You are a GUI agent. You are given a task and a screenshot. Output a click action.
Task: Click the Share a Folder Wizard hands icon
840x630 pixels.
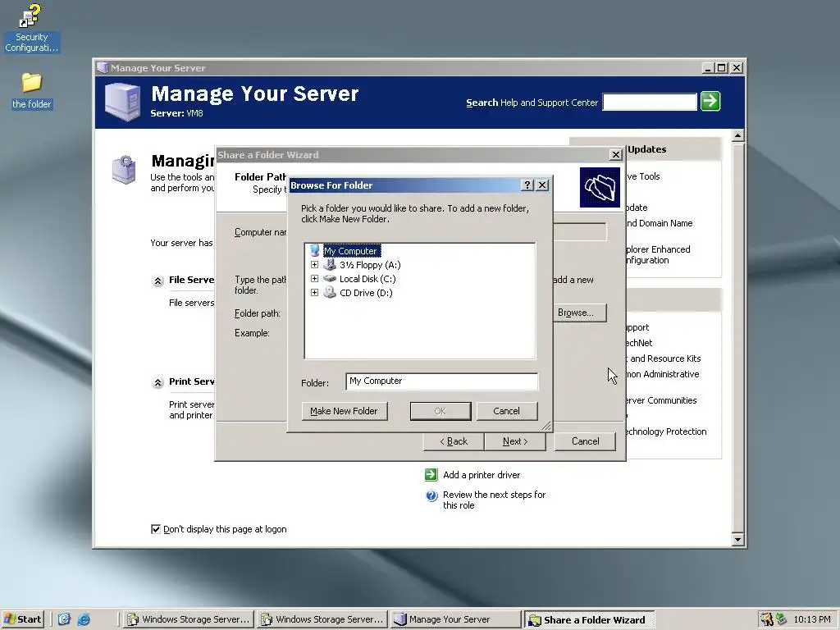pos(600,188)
